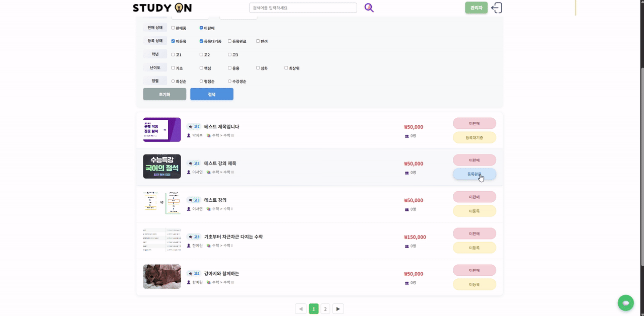Open the 기초부터 차근차근 다지는 수학 thumbnail
Screen dimensions: 644x316
pos(162,240)
